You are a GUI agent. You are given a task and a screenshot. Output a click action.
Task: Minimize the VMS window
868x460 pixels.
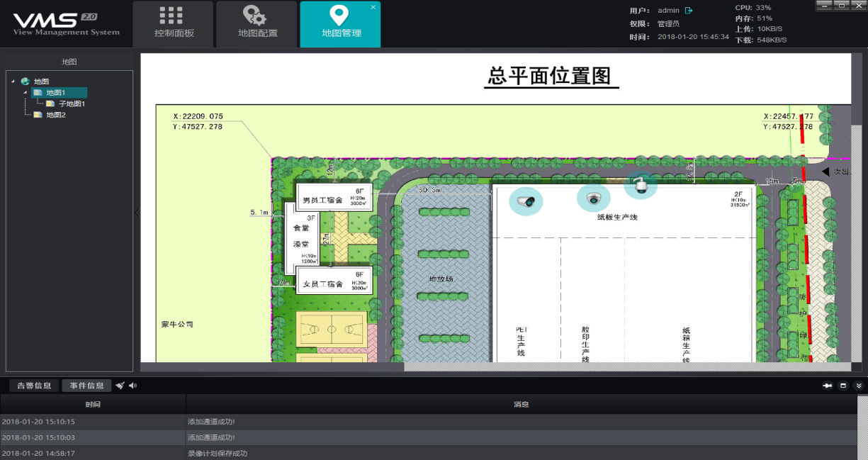pyautogui.click(x=823, y=6)
